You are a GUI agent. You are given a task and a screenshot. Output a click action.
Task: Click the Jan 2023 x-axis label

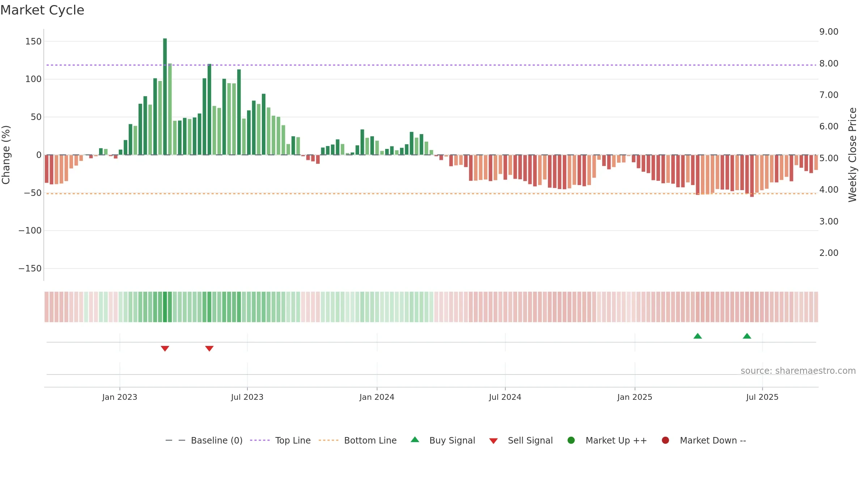click(x=120, y=397)
